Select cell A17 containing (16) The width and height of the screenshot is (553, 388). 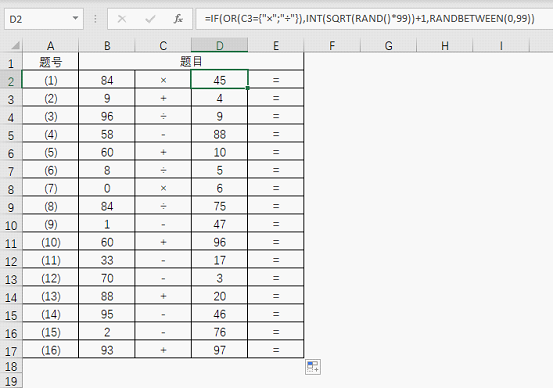[x=50, y=350]
